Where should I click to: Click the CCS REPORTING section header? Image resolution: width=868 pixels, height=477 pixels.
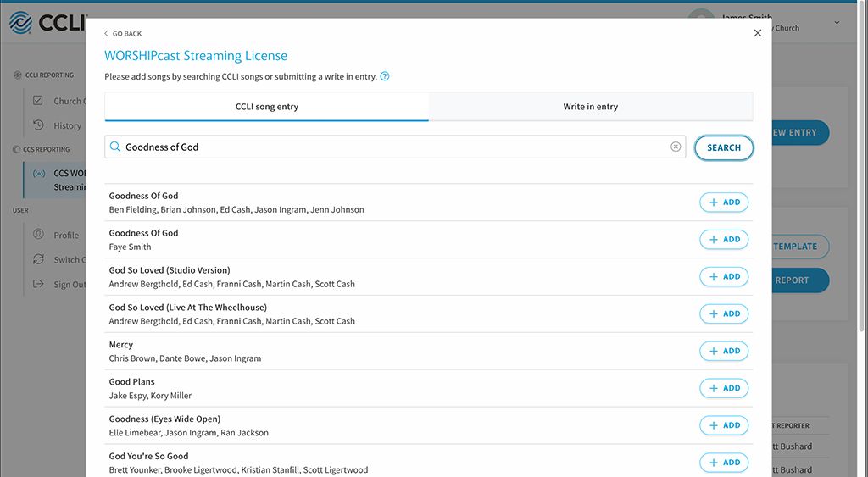(42, 149)
